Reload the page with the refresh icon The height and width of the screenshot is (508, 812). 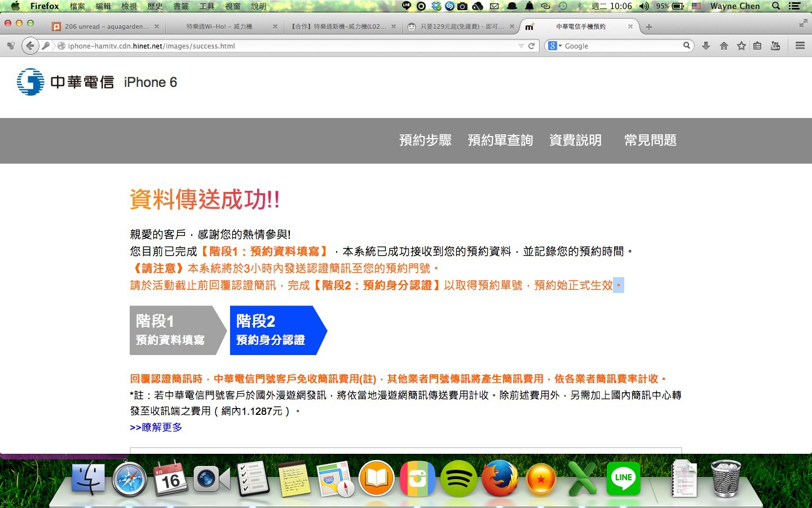[x=531, y=46]
